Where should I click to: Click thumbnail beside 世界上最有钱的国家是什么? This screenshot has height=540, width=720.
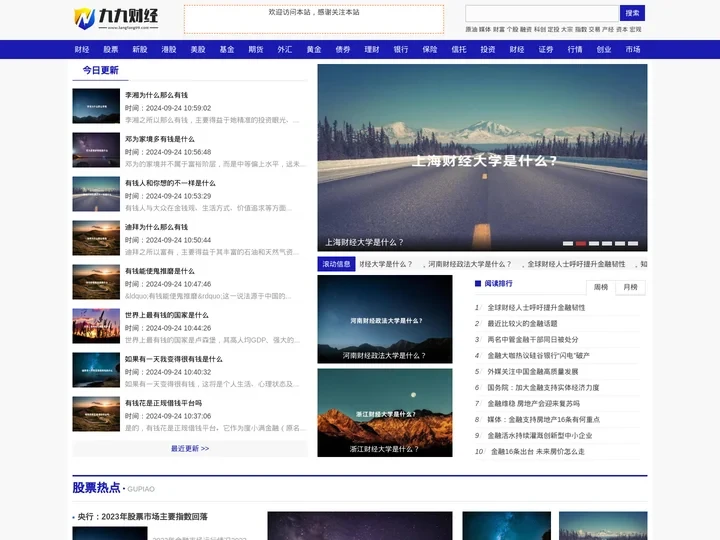(96, 326)
